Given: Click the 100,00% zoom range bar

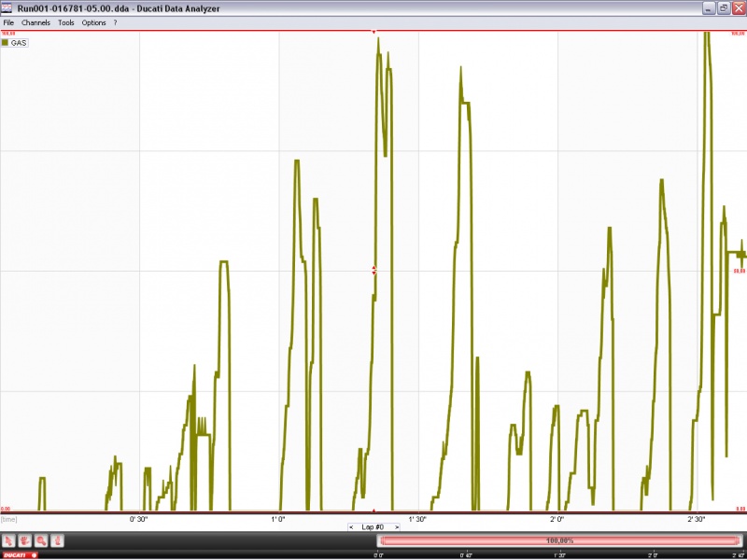Looking at the screenshot, I should 559,541.
